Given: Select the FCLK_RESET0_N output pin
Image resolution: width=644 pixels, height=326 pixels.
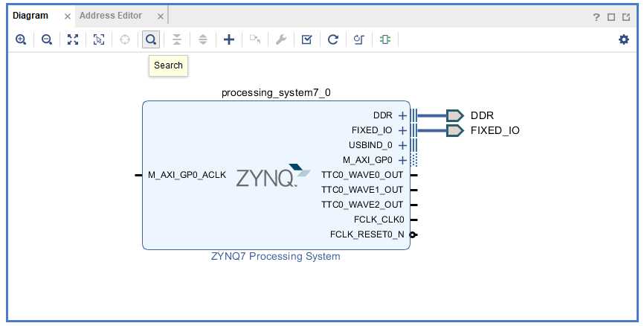Looking at the screenshot, I should [x=414, y=234].
